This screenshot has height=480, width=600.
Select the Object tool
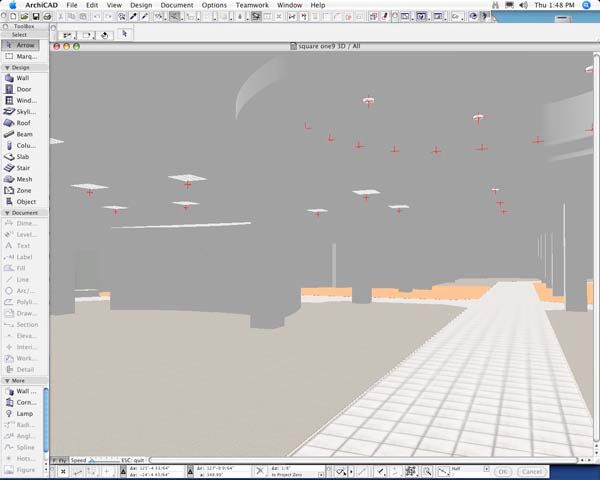21,201
